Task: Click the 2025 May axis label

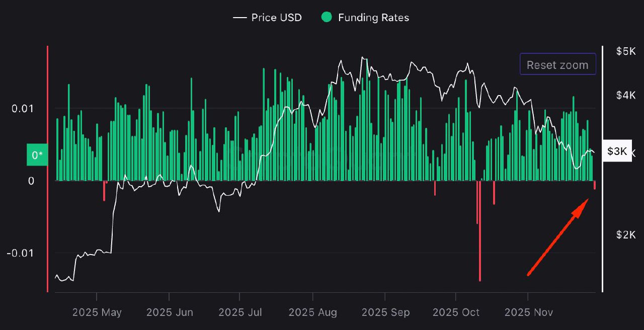Action: 97,312
